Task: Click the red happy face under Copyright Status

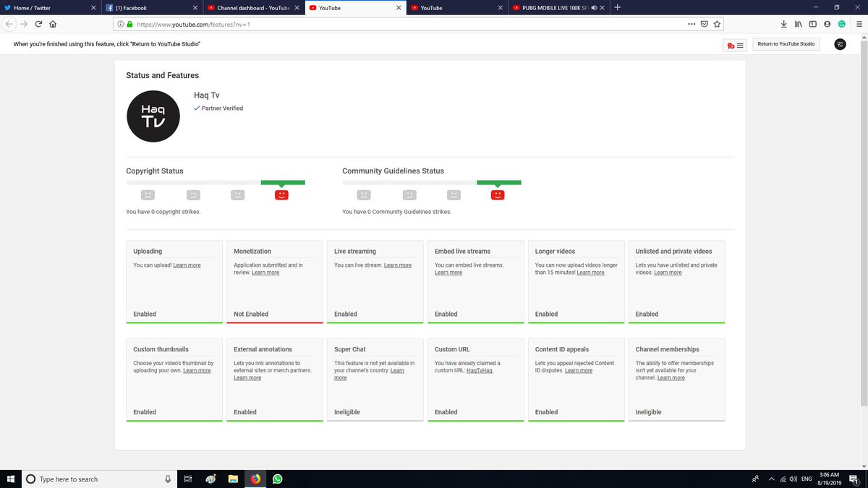Action: 282,194
